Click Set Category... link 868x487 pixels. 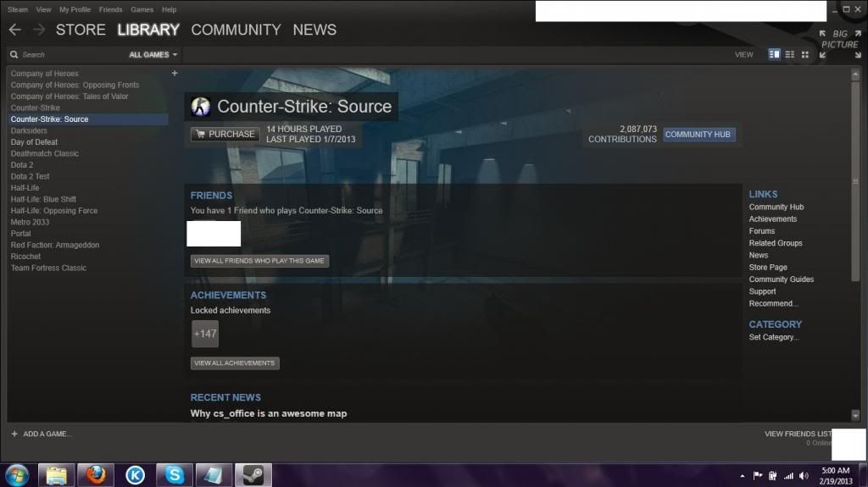tap(774, 337)
